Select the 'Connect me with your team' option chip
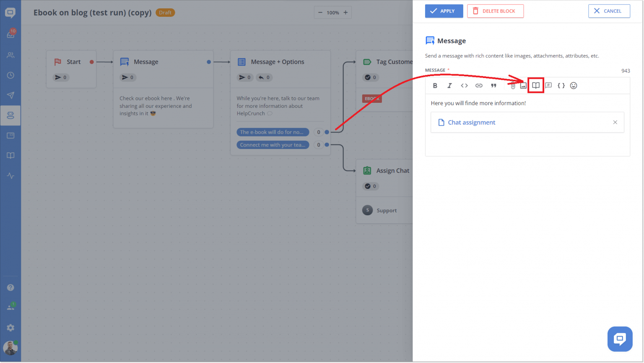This screenshot has width=644, height=363. click(273, 144)
